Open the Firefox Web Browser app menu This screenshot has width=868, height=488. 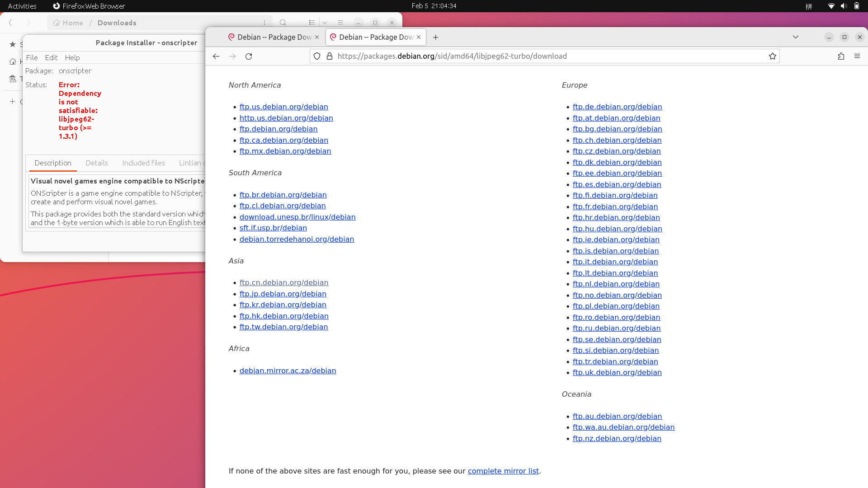click(x=89, y=6)
